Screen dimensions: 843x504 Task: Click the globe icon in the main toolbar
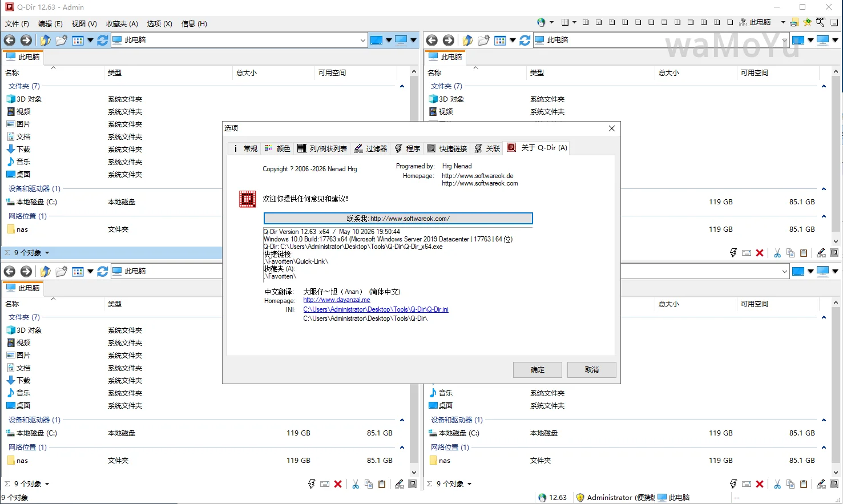click(541, 22)
